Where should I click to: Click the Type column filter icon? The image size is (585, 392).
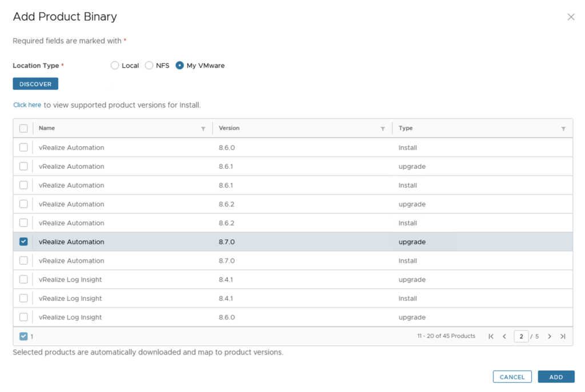563,129
